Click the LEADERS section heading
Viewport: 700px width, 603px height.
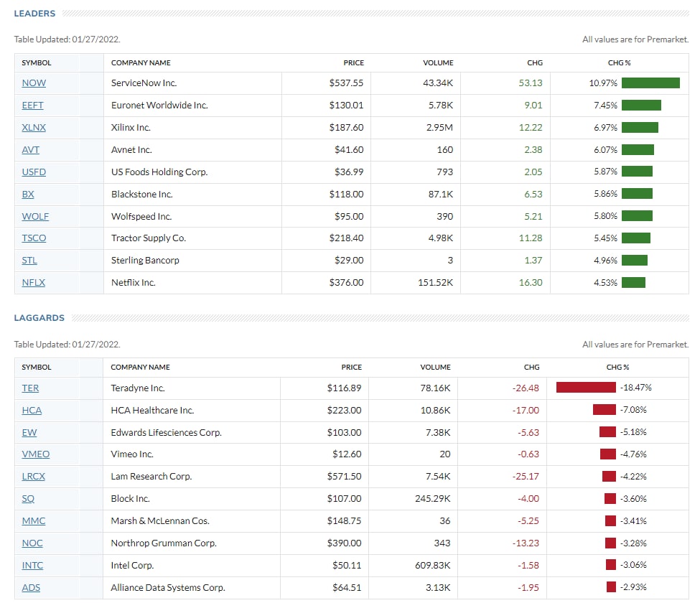[35, 14]
